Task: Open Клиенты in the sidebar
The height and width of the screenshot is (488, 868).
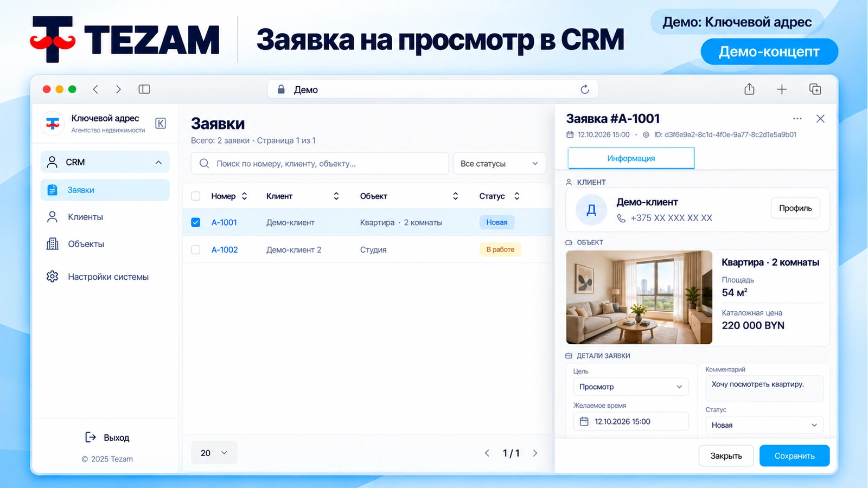Action: click(105, 217)
